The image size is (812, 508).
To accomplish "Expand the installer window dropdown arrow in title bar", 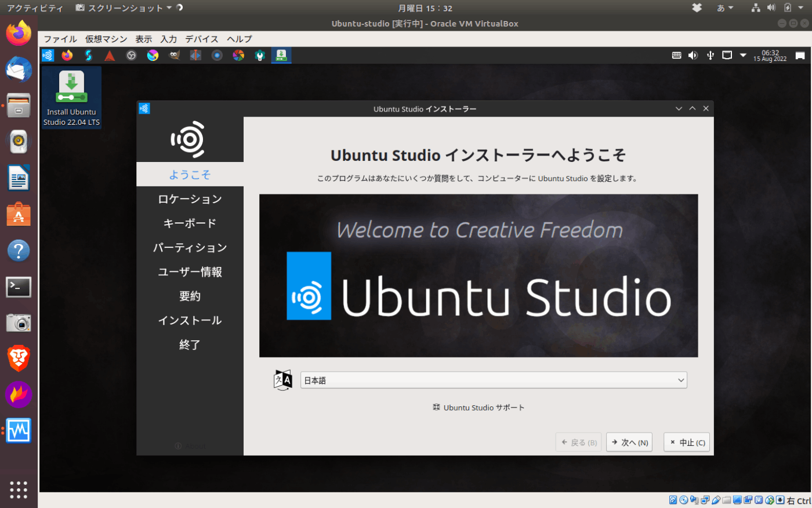I will [679, 109].
